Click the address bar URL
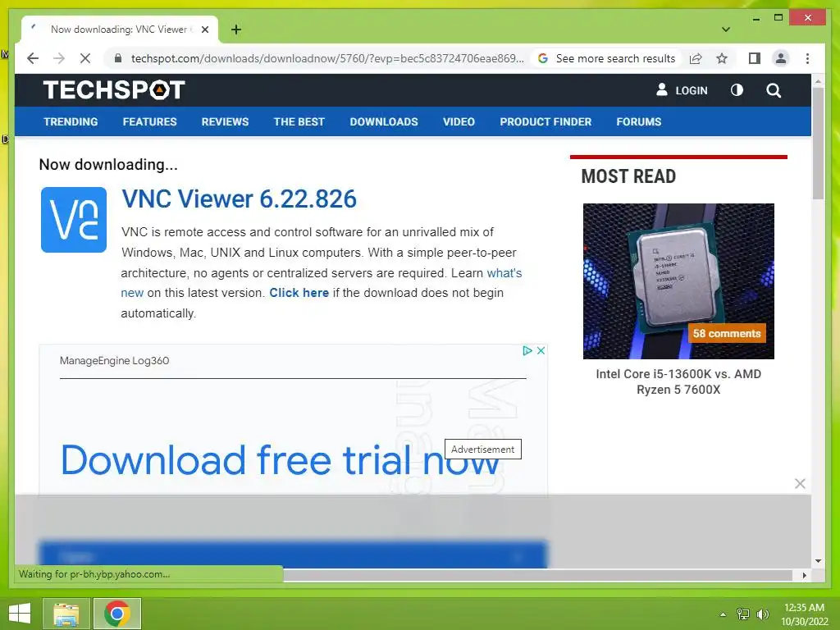 (x=327, y=58)
